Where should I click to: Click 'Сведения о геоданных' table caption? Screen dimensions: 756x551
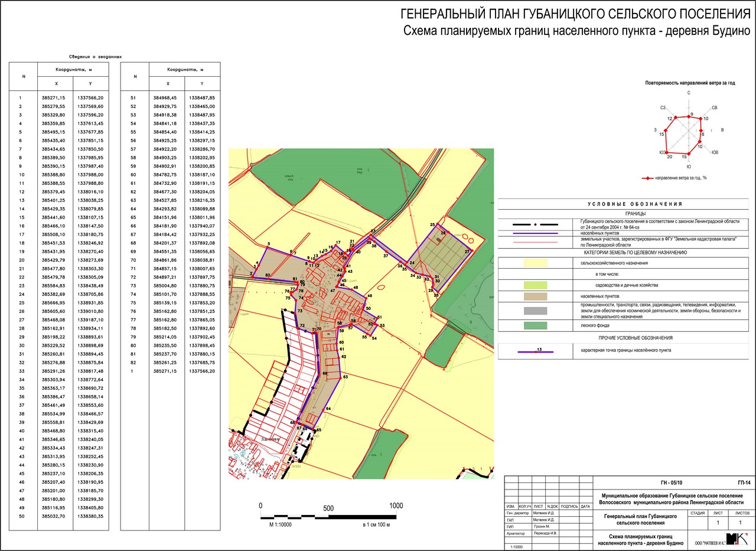(x=95, y=57)
